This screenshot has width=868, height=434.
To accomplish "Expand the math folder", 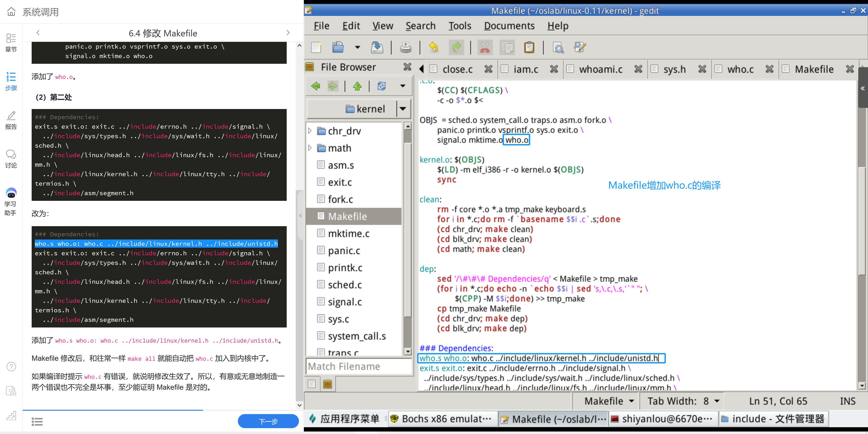I will (x=310, y=148).
